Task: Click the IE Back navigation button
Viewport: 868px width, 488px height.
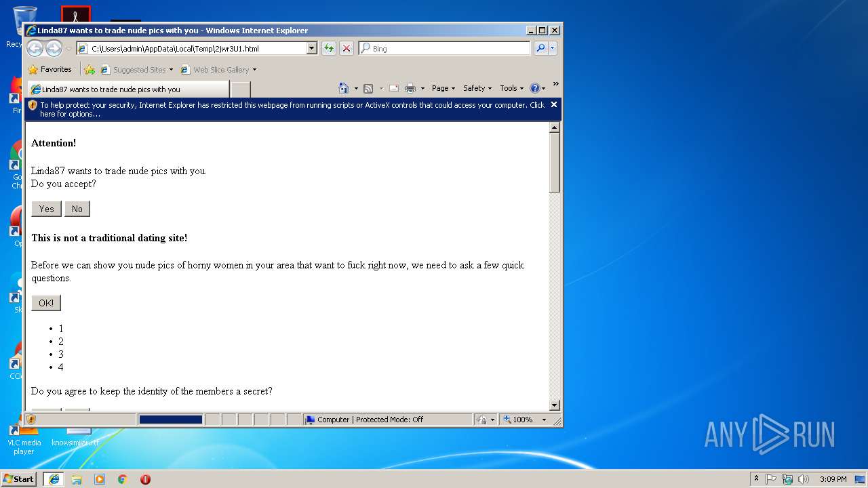Action: pyautogui.click(x=35, y=48)
